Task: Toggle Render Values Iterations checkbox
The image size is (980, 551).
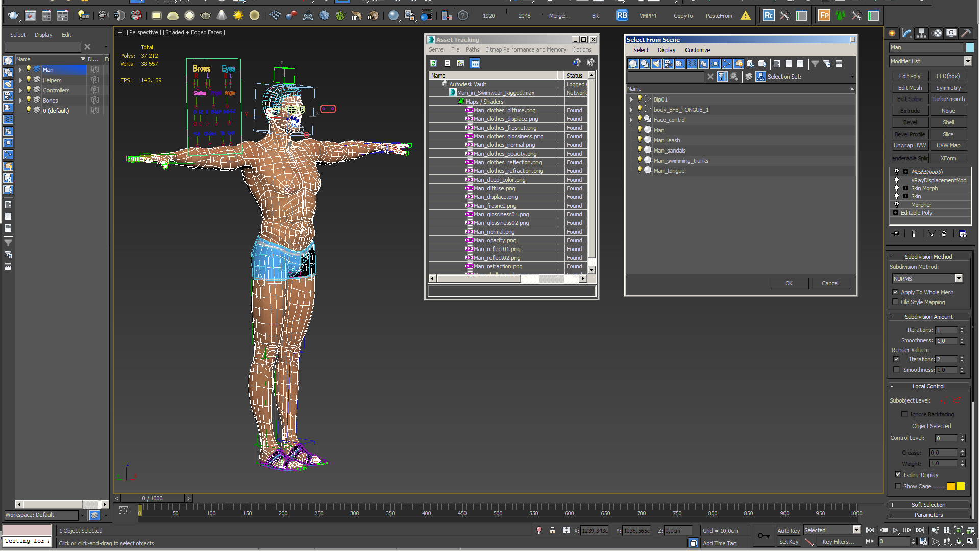Action: (896, 359)
